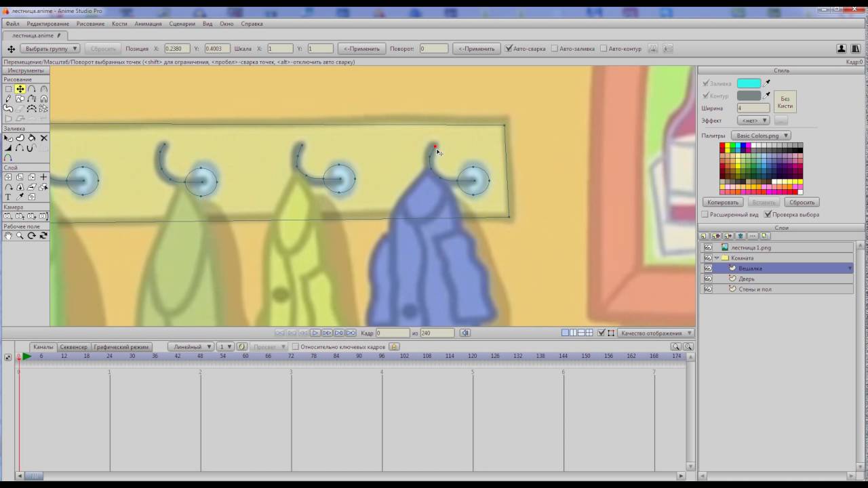Select the Select Shape fill tool

[x=8, y=138]
